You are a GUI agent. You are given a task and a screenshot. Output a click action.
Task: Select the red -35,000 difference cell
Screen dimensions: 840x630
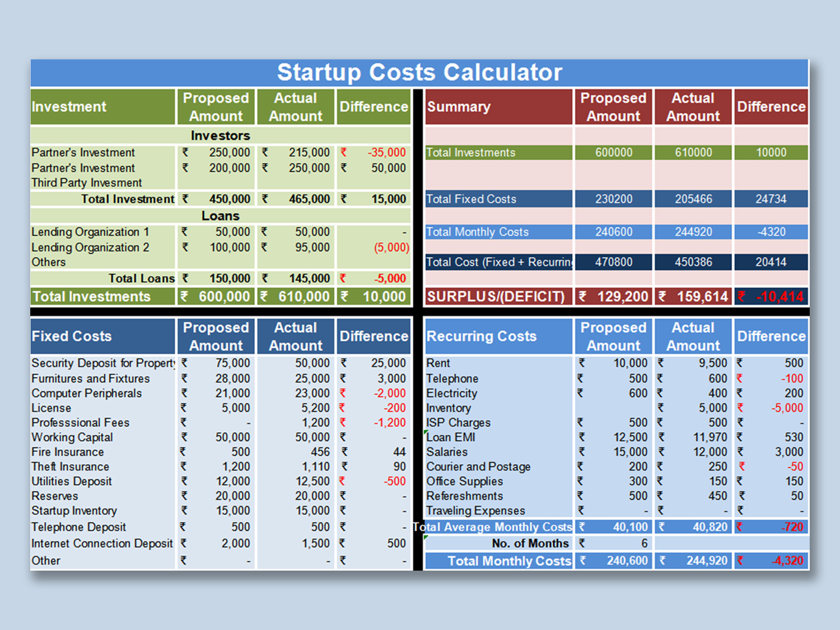point(374,152)
